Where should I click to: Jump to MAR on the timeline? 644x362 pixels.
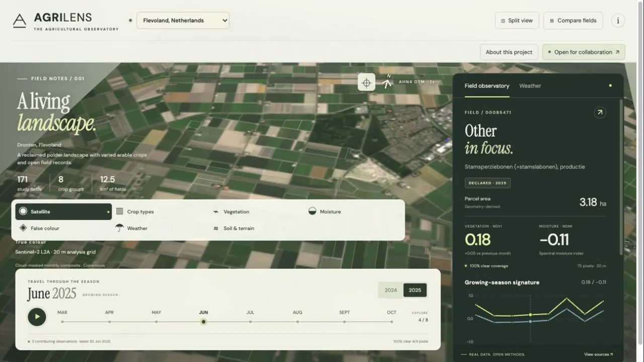click(62, 317)
